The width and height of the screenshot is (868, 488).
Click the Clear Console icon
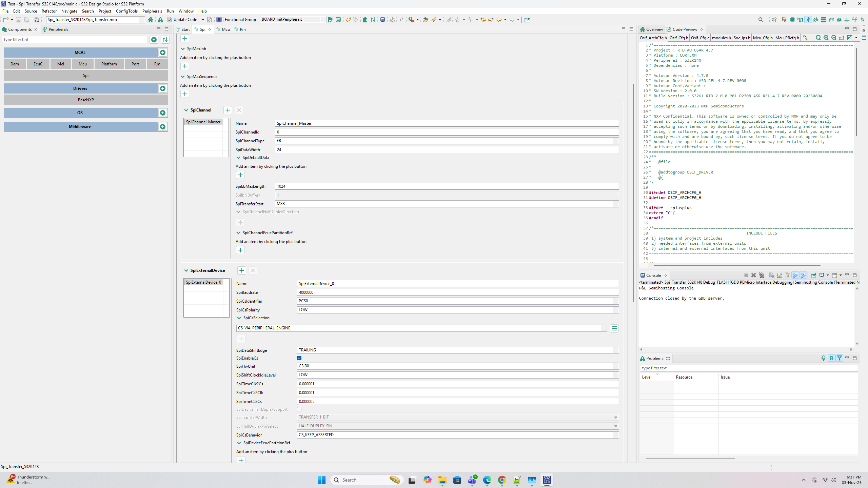[x=772, y=275]
